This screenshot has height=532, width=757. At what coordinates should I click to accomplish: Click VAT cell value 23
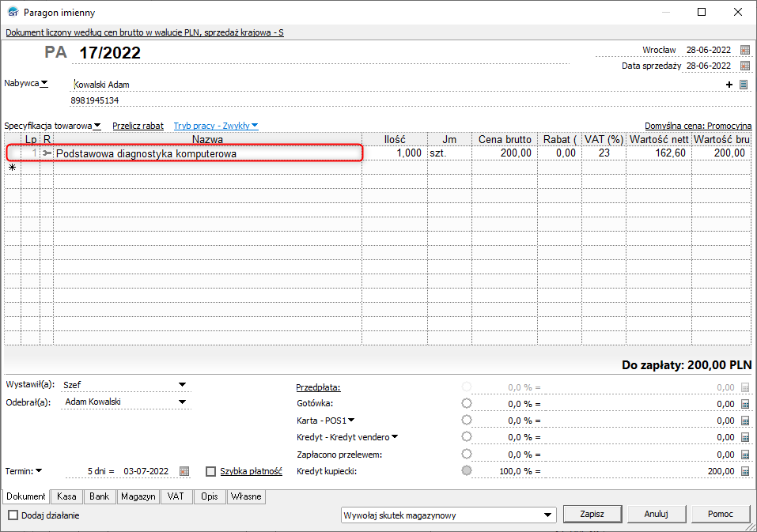pyautogui.click(x=604, y=153)
